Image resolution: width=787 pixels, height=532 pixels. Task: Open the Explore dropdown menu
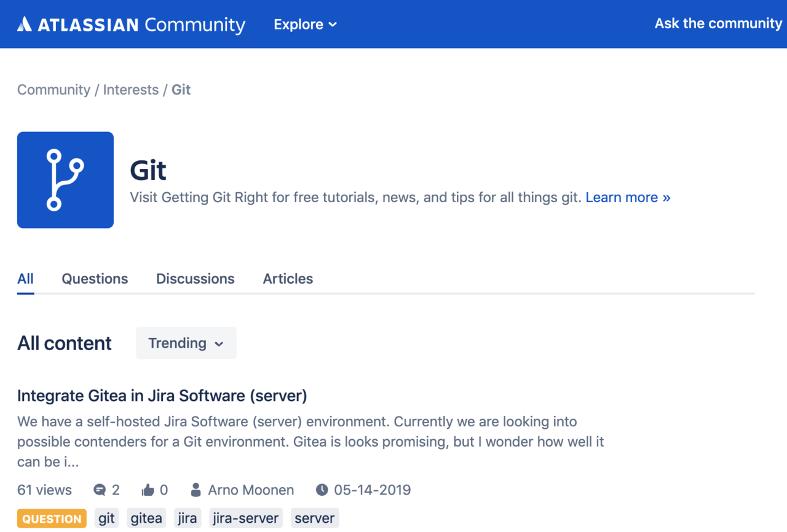[306, 25]
